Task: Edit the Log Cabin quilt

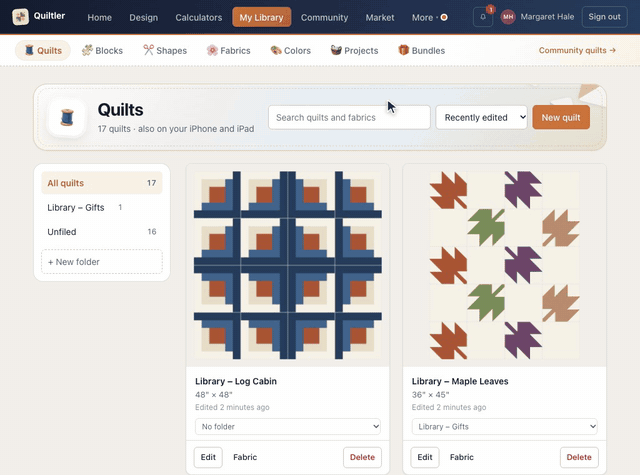Action: pyautogui.click(x=208, y=457)
